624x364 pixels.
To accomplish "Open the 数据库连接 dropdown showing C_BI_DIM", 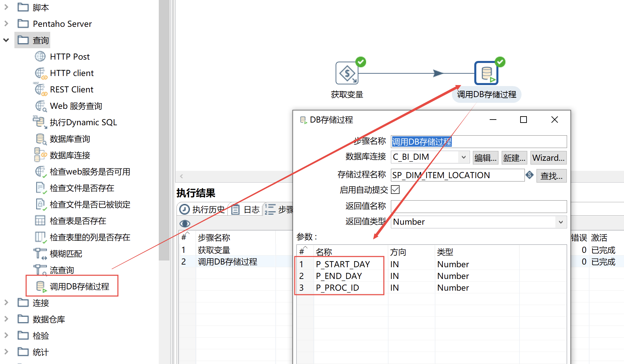I will pyautogui.click(x=464, y=157).
